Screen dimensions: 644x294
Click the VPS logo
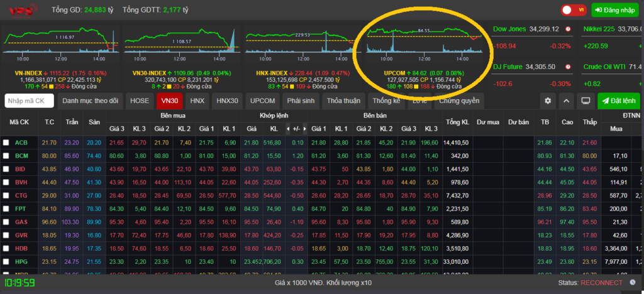tap(24, 10)
